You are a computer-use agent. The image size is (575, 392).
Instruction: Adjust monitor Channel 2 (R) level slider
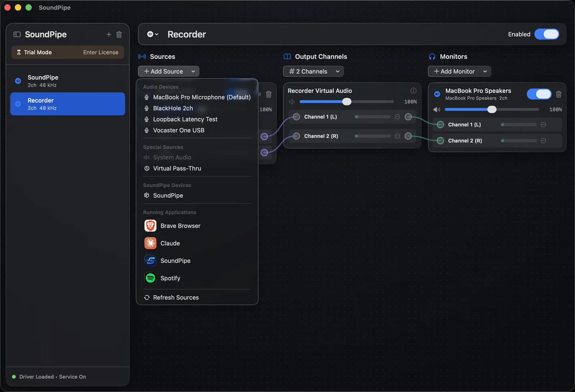click(519, 141)
